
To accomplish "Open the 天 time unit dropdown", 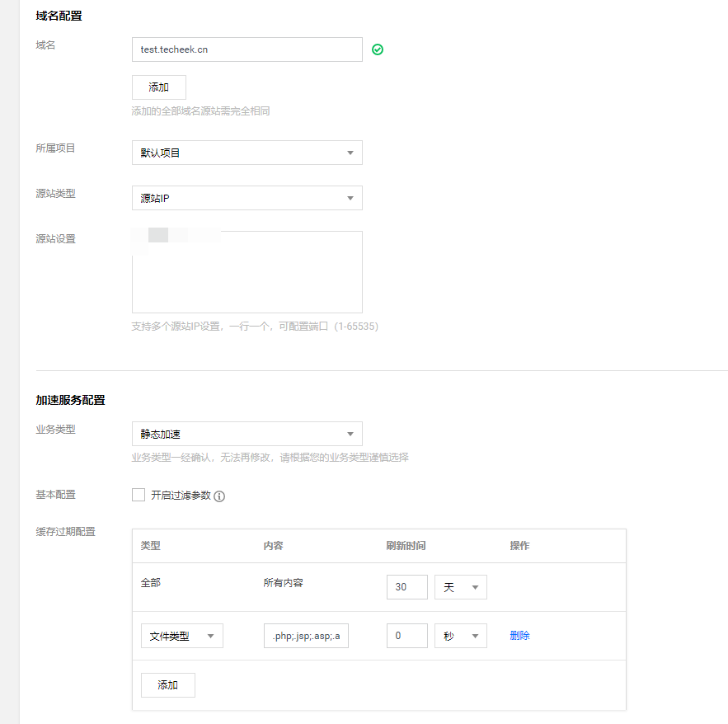I will tap(461, 587).
